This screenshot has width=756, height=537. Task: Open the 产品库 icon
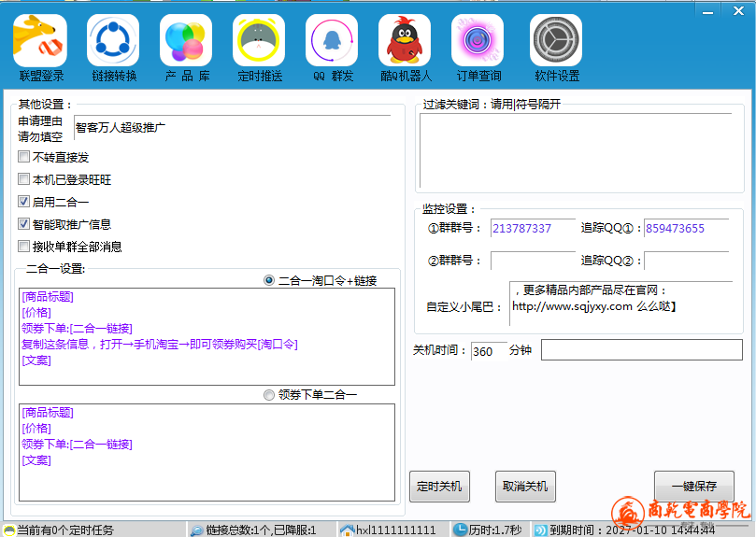coord(186,41)
